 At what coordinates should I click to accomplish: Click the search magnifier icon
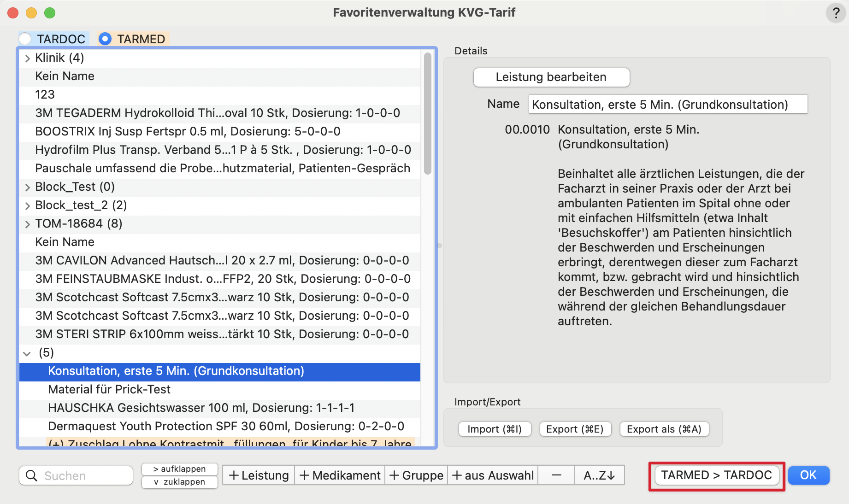tap(31, 475)
